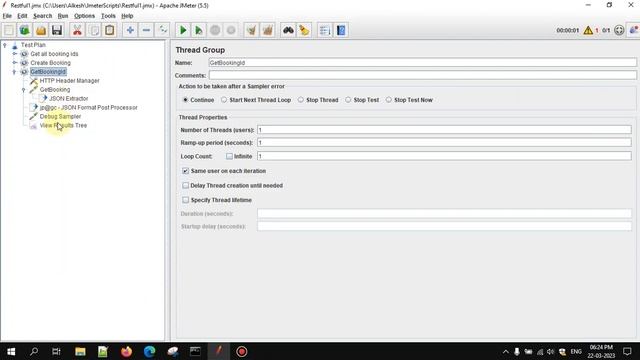The width and height of the screenshot is (640, 360).
Task: Click the Comments input field
Action: (422, 76)
